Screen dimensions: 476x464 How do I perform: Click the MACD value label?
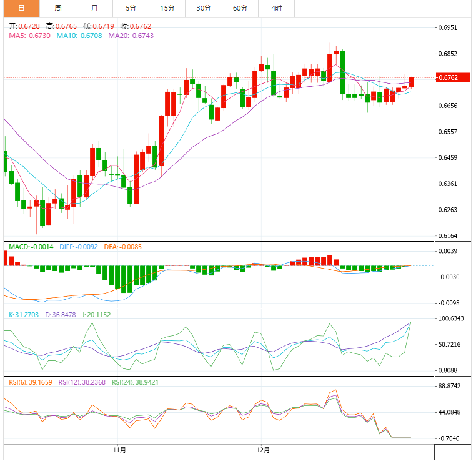pyautogui.click(x=31, y=247)
